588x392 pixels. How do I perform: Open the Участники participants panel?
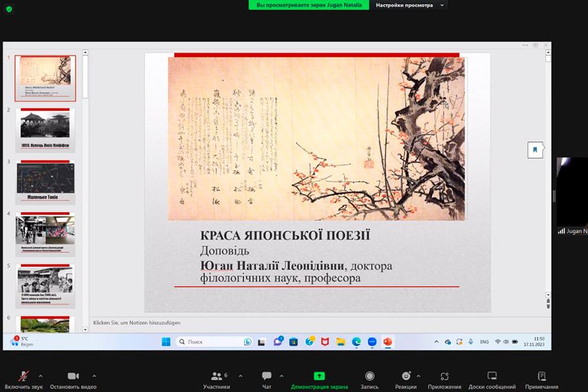pos(216,379)
